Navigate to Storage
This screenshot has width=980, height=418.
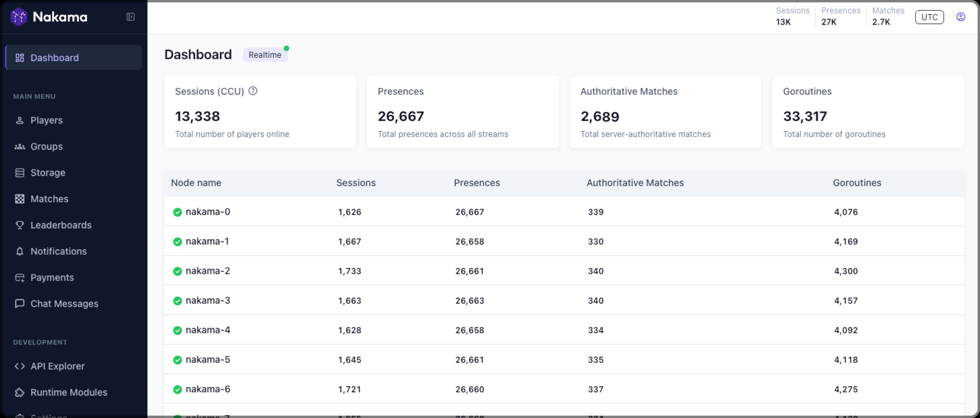click(48, 173)
